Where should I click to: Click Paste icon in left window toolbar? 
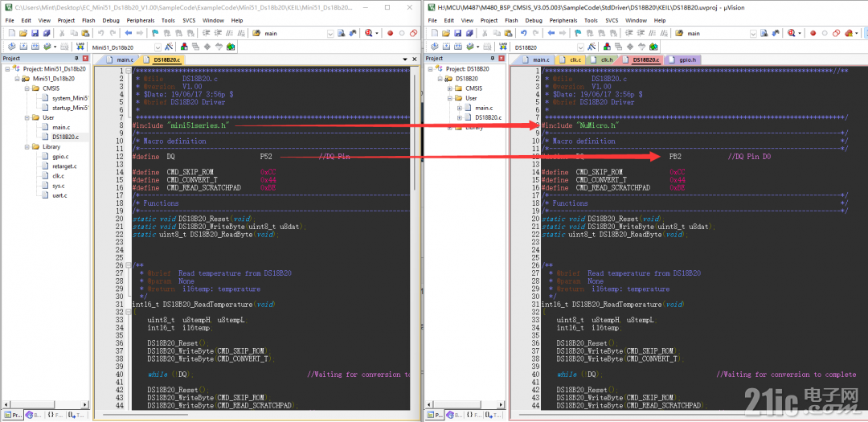coord(85,33)
